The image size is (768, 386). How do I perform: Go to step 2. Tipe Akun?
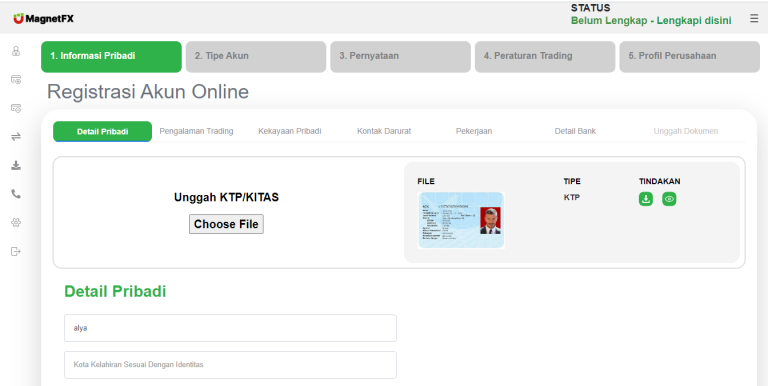tap(256, 56)
